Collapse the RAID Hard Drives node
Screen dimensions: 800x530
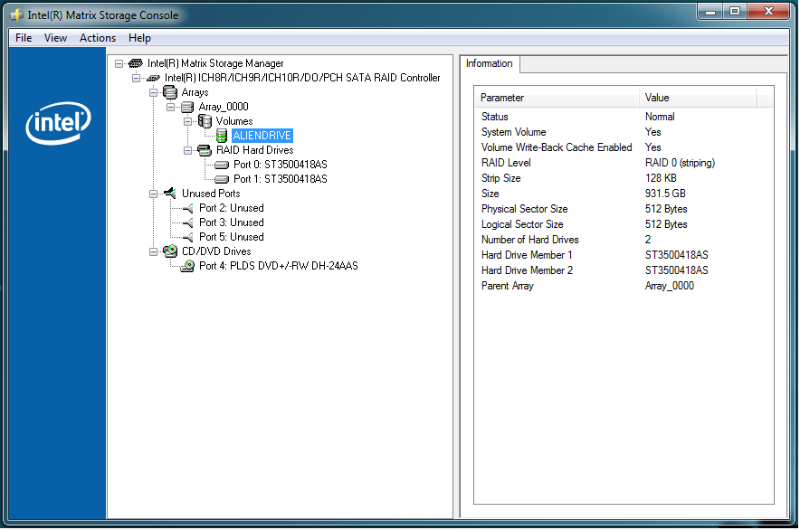click(188, 150)
